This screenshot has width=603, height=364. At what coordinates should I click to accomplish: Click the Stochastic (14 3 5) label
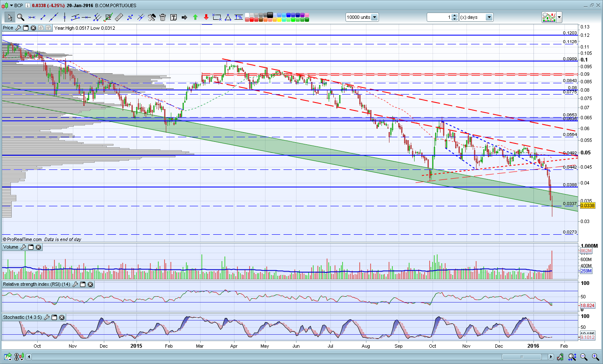[23, 318]
